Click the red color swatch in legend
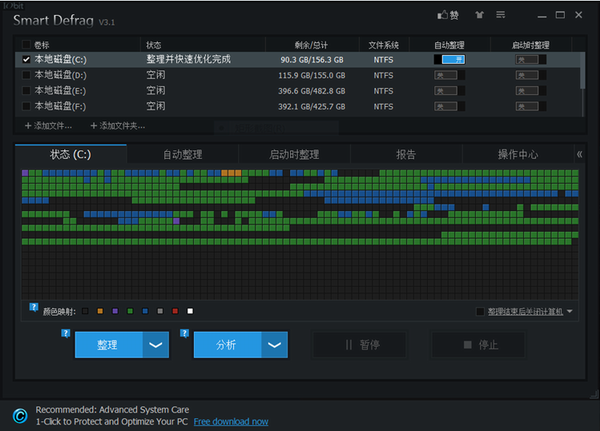This screenshot has width=600, height=431. pyautogui.click(x=174, y=312)
